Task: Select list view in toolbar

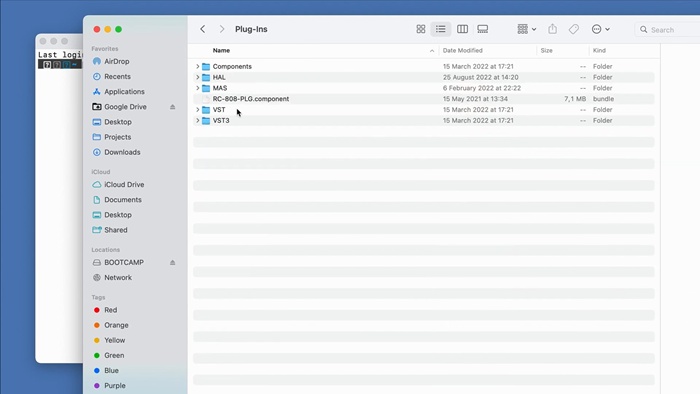Action: tap(441, 29)
